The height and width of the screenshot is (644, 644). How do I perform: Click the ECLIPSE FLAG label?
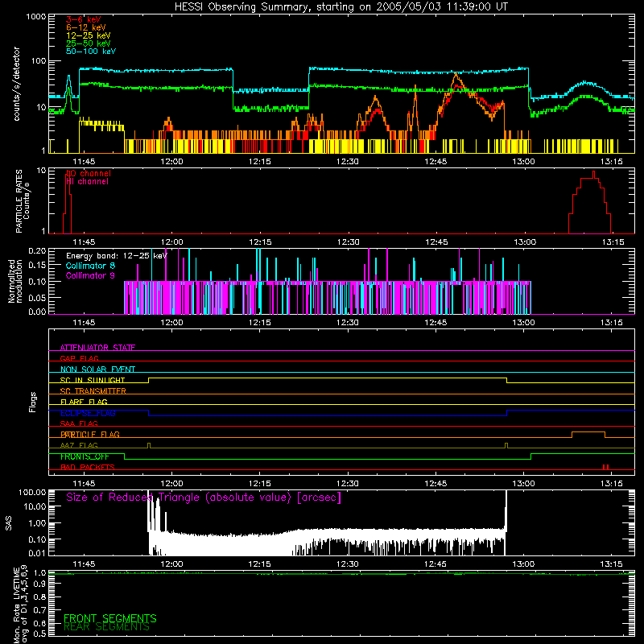[x=88, y=413]
